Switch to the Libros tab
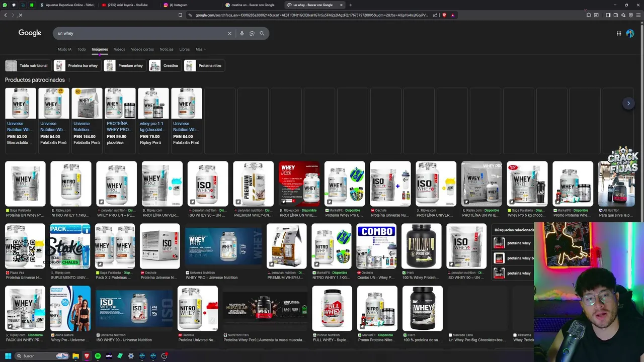 pyautogui.click(x=185, y=49)
